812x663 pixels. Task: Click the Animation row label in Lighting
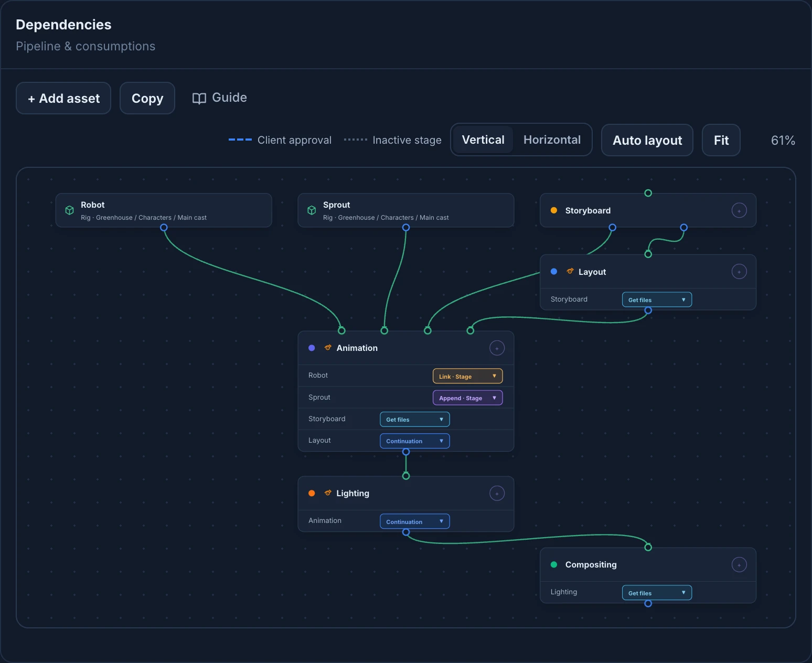pyautogui.click(x=325, y=521)
